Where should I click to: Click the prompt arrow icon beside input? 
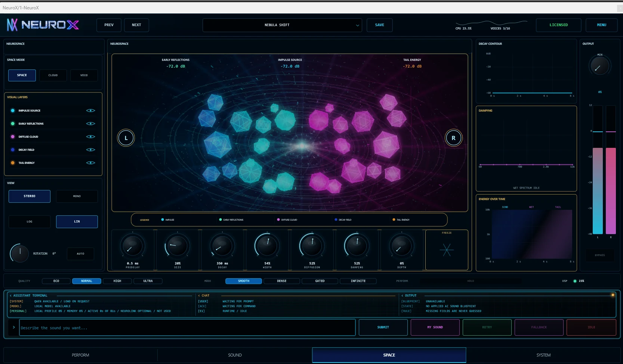pos(14,327)
